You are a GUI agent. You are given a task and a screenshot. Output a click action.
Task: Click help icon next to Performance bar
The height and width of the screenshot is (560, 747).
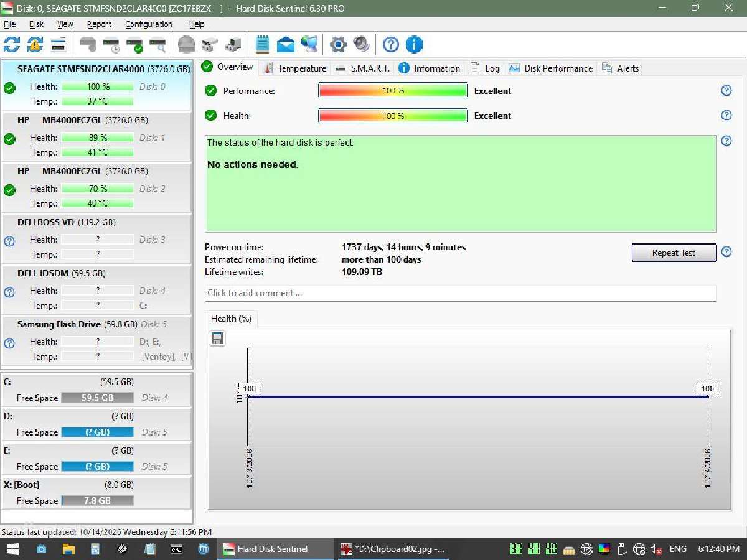click(726, 91)
